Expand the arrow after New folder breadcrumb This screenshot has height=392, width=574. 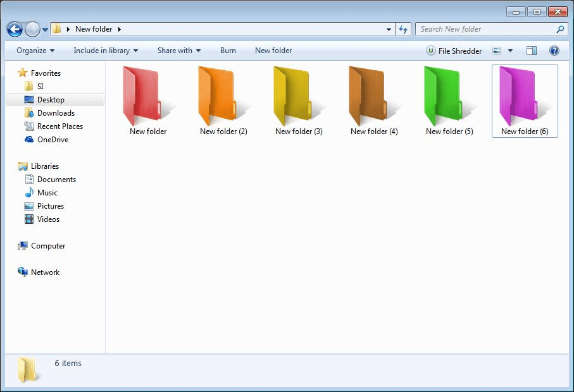120,29
